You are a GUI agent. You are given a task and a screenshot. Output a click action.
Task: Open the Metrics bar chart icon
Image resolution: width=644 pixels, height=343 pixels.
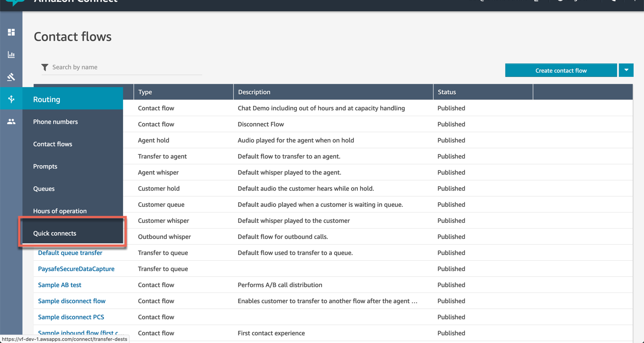pos(11,54)
